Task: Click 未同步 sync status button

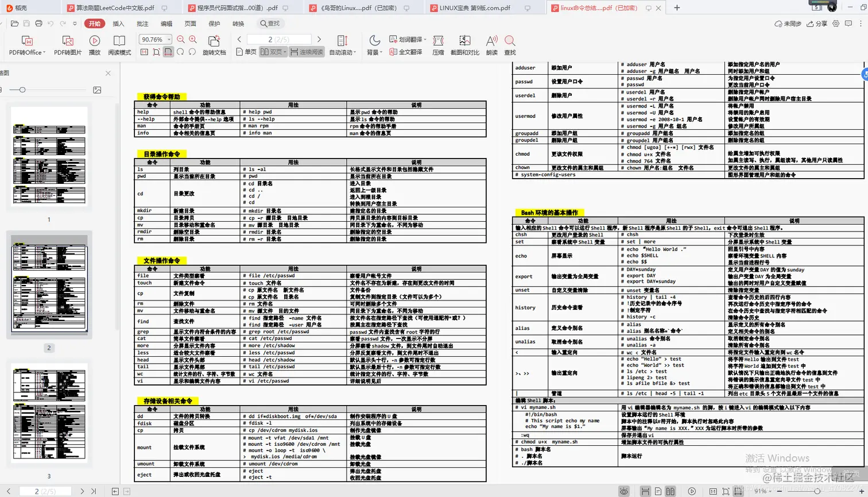Action: point(788,24)
